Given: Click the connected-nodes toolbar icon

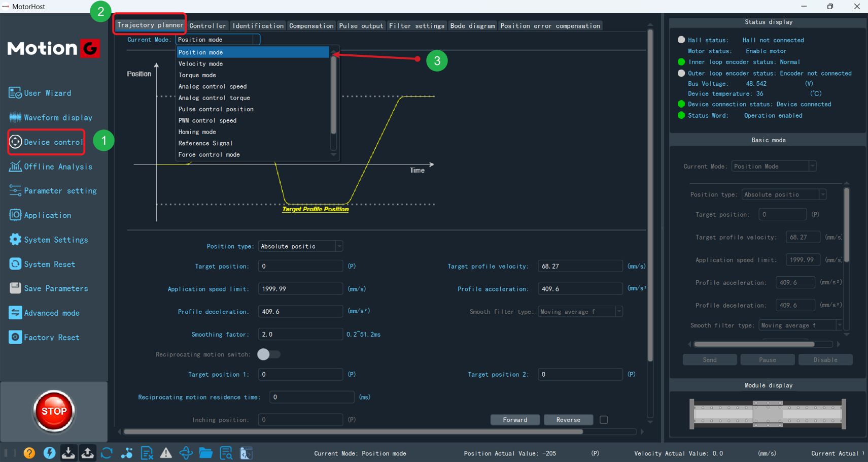Looking at the screenshot, I should pyautogui.click(x=127, y=453).
